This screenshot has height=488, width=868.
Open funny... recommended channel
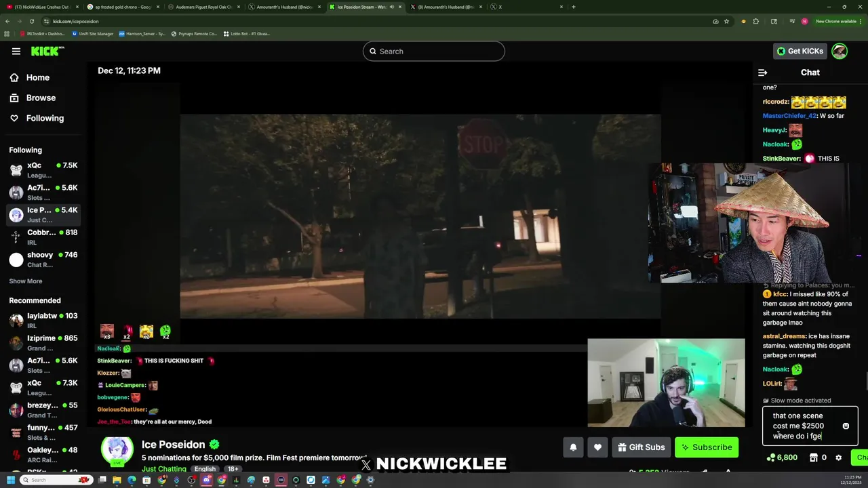tap(43, 432)
